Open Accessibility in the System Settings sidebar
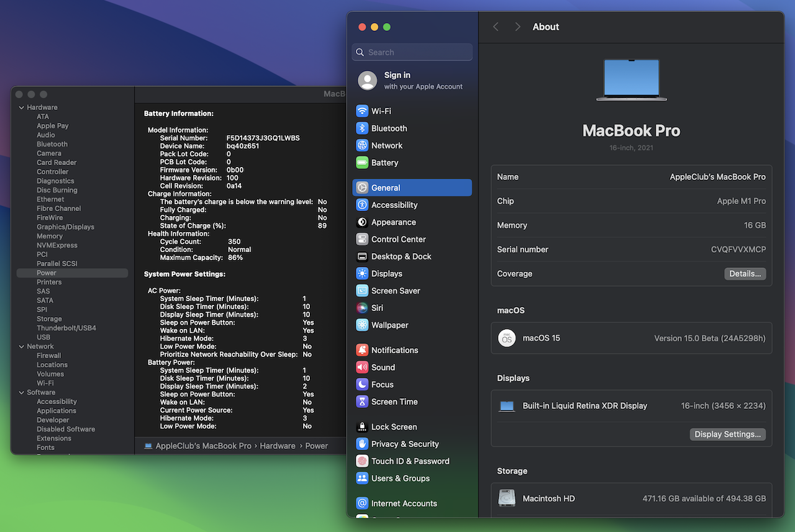 pos(412,205)
